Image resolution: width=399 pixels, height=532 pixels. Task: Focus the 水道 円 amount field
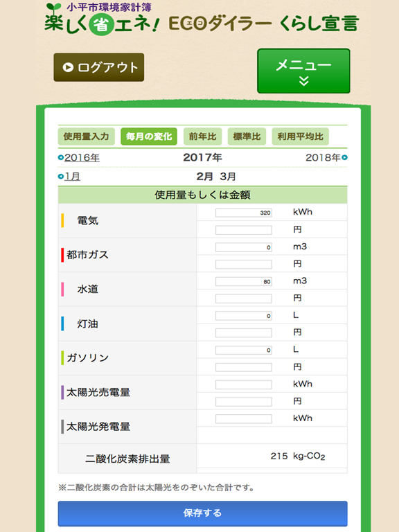point(244,299)
